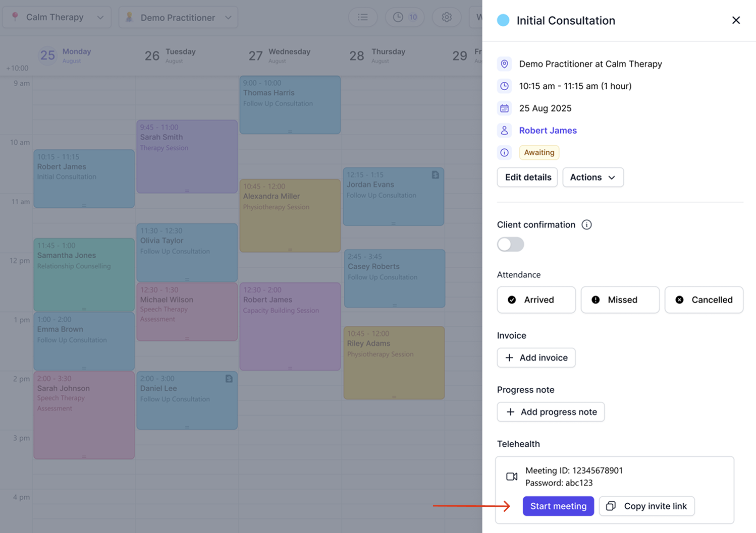756x533 pixels.
Task: Mark attendance as Missed
Action: coord(620,300)
